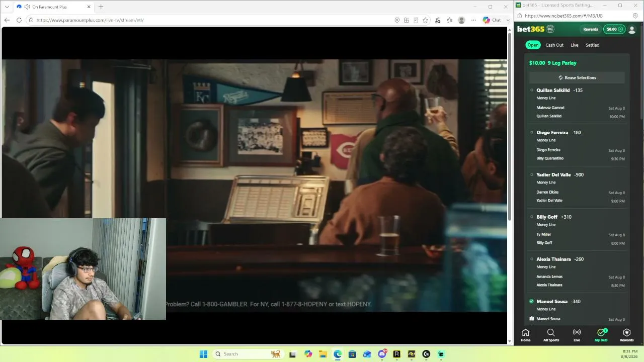Viewport: 644px width, 362px height.
Task: Click the bet365 address bar URL
Action: pyautogui.click(x=563, y=16)
